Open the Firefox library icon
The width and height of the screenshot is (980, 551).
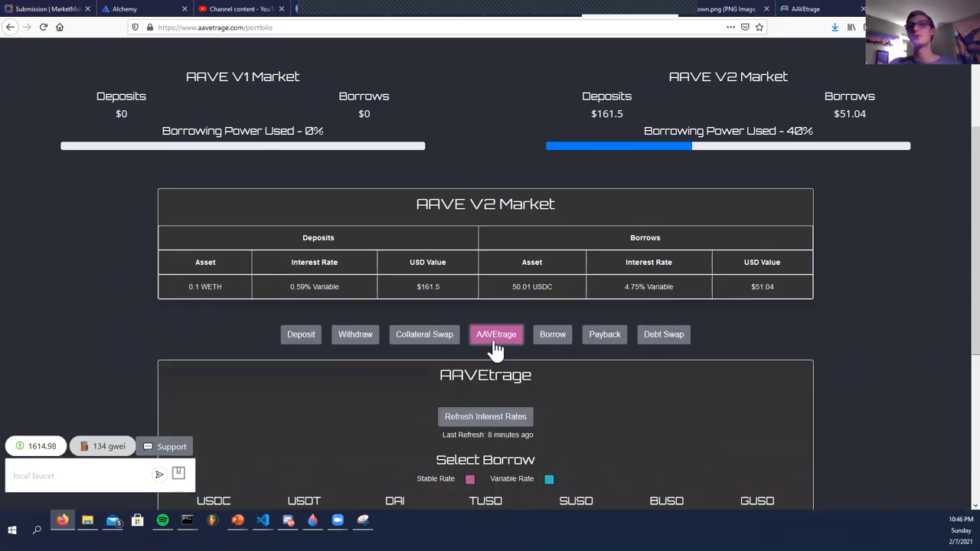[851, 27]
